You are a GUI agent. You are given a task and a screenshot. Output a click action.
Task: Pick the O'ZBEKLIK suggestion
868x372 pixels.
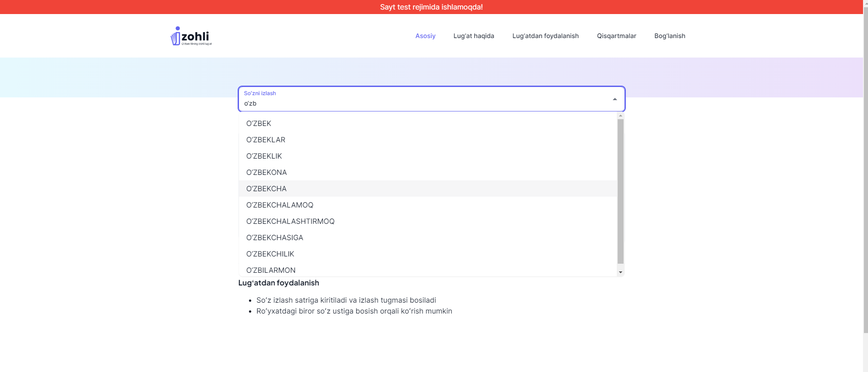(264, 156)
